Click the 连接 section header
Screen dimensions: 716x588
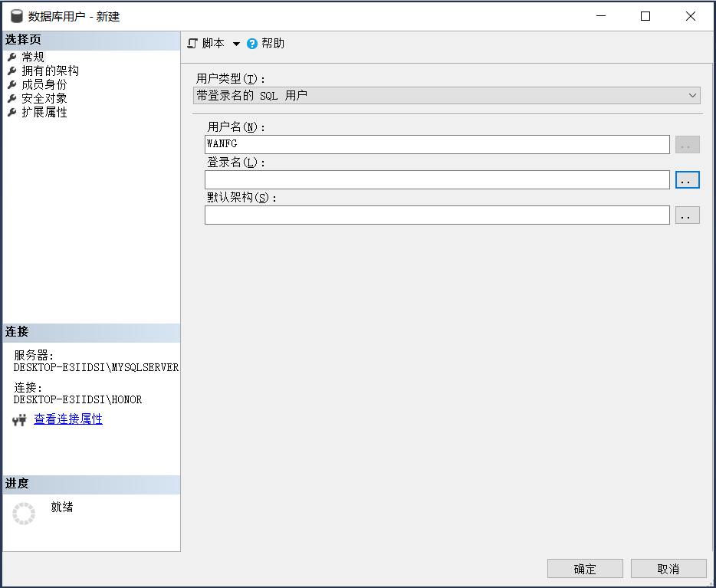tap(91, 333)
